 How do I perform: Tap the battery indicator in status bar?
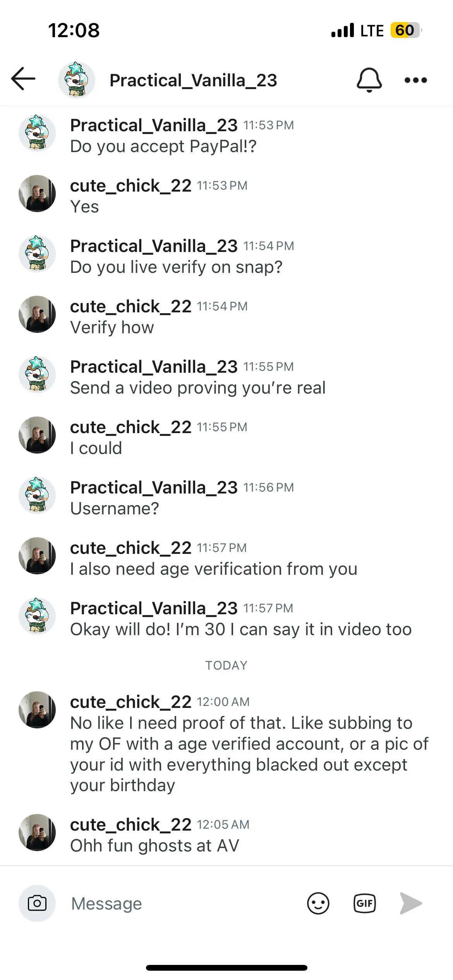tap(405, 30)
